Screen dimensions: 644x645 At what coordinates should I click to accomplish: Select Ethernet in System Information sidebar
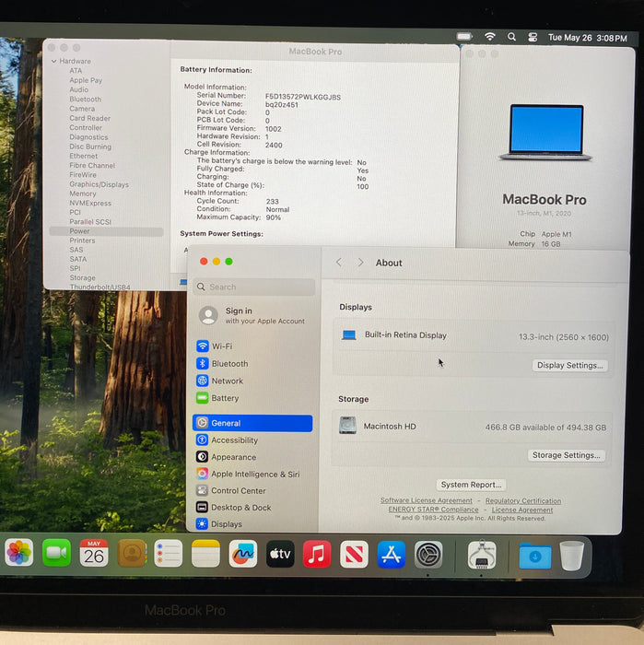[84, 156]
